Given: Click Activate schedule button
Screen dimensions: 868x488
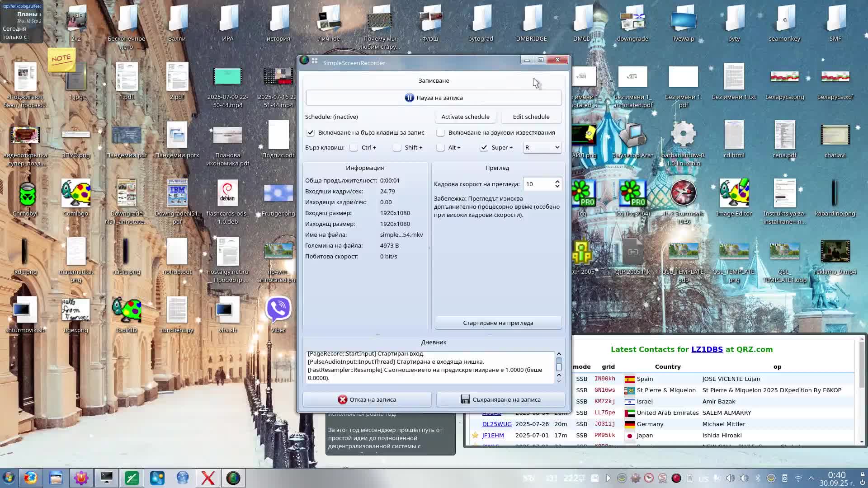Looking at the screenshot, I should 465,117.
